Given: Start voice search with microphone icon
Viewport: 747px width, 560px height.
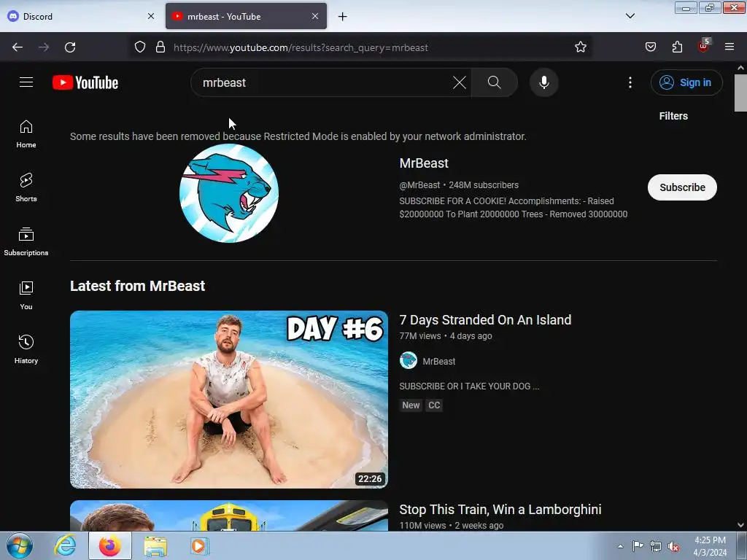Looking at the screenshot, I should (543, 82).
